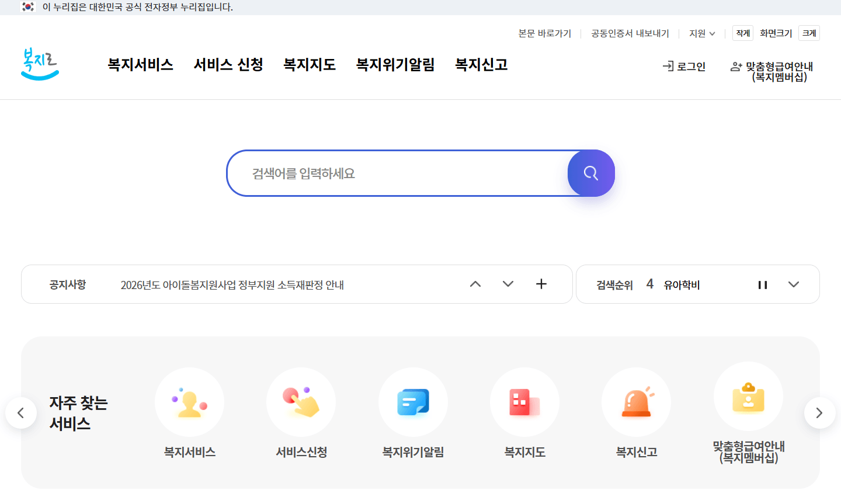841x504 pixels.
Task: Open the 복지서비스 menu
Action: [x=140, y=65]
